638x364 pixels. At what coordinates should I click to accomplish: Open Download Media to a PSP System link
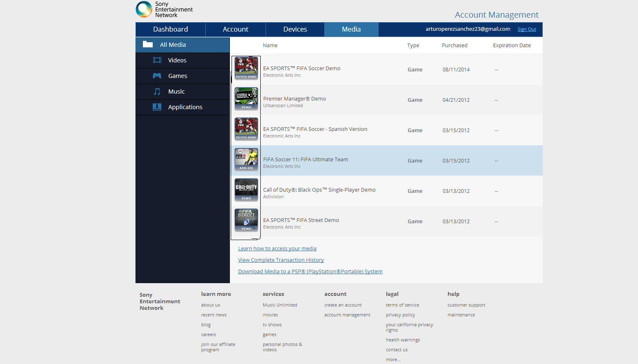click(x=310, y=271)
